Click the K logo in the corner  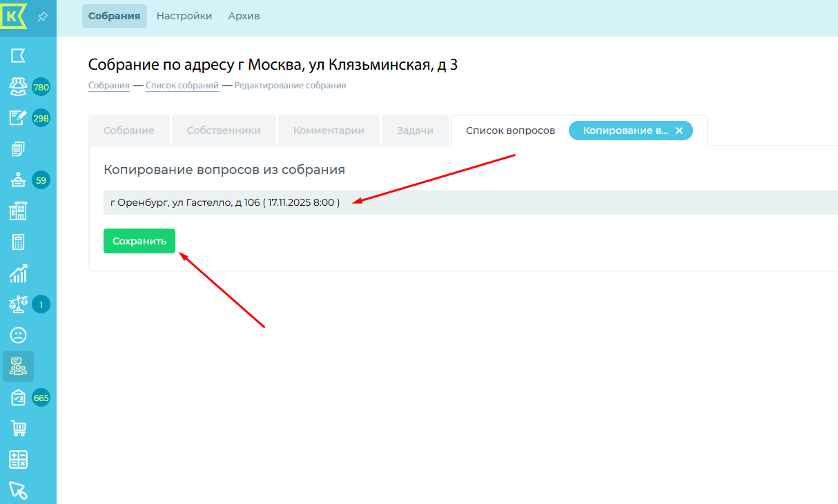14,15
